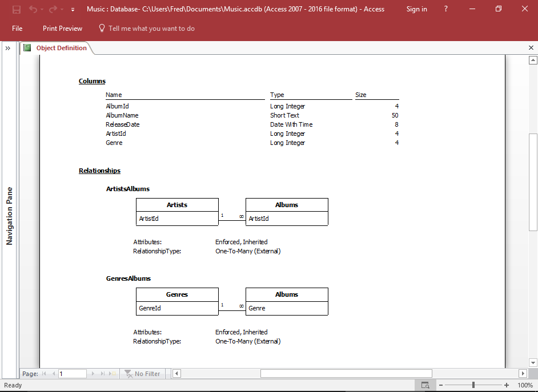Image resolution: width=538 pixels, height=392 pixels.
Task: Select Print Preview view in the status bar
Action: (x=425, y=385)
